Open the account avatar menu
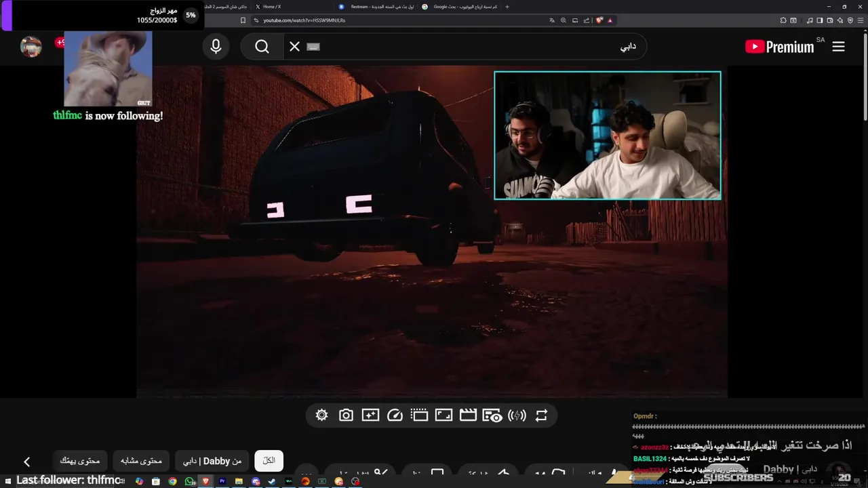 click(x=31, y=47)
